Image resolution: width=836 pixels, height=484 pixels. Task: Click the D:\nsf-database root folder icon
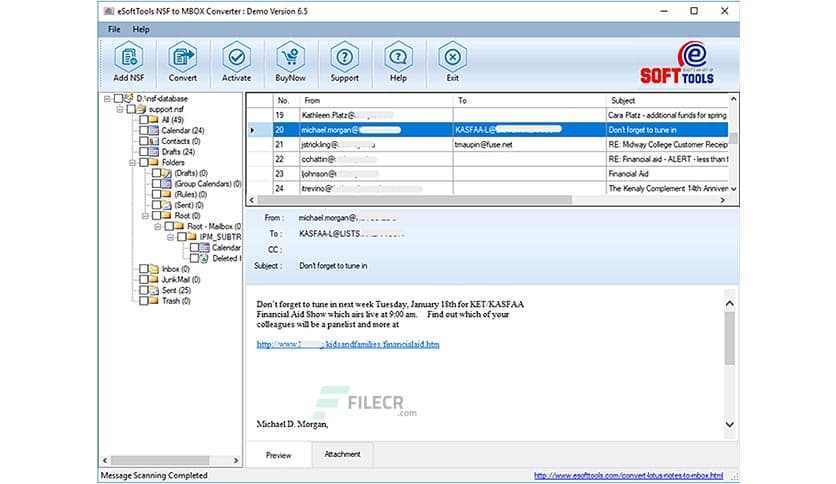click(128, 98)
